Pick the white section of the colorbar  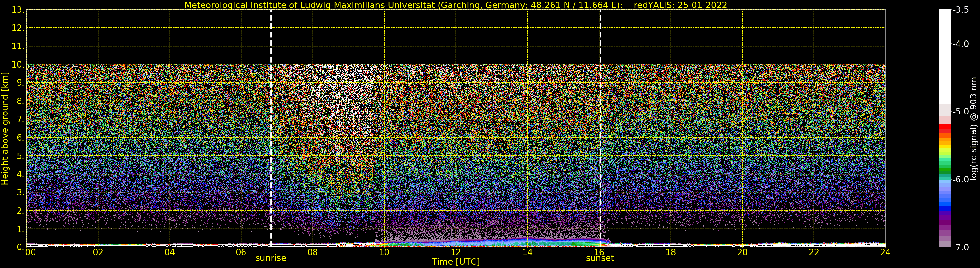pos(945,57)
